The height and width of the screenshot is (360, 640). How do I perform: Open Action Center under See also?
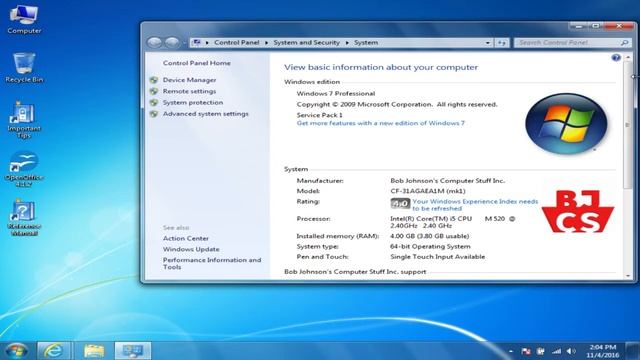pos(186,238)
